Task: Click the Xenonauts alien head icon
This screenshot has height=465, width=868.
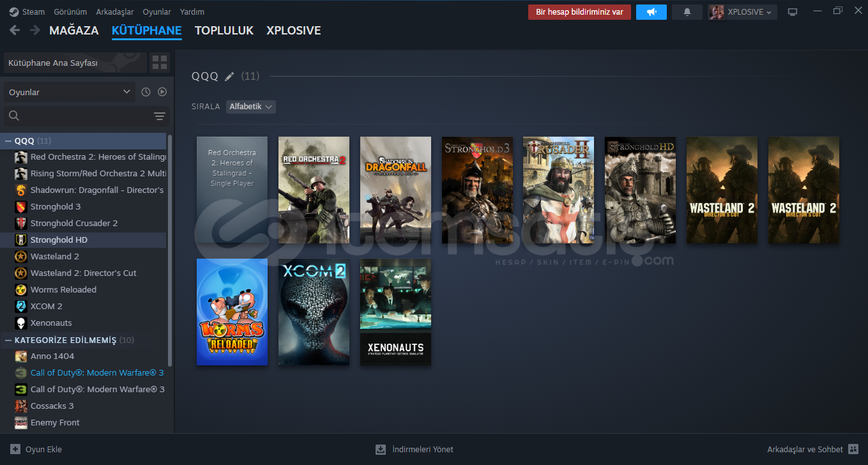Action: point(21,323)
